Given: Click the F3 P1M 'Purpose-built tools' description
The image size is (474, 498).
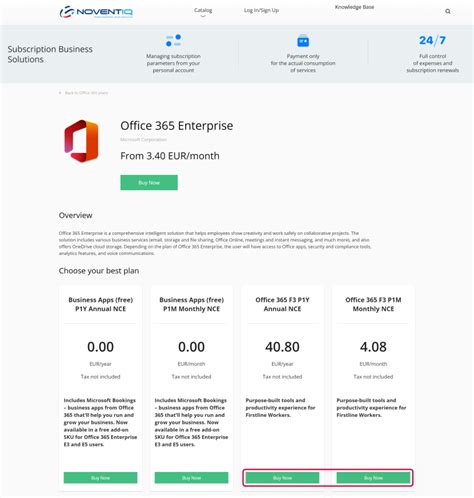Looking at the screenshot, I should click(371, 407).
